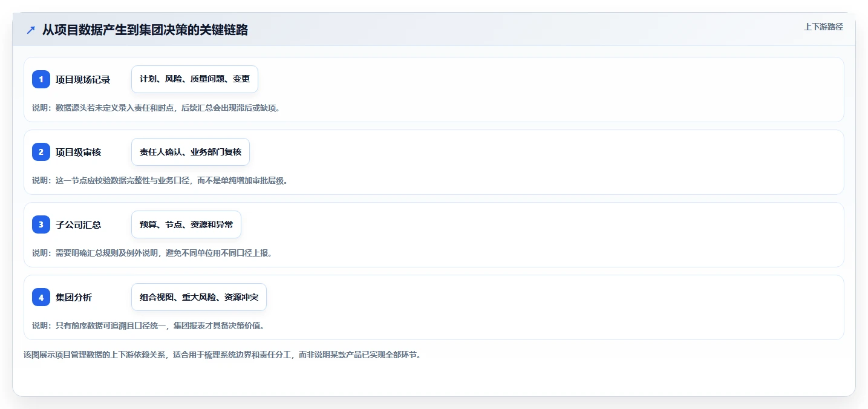Click the 计划、风险、质量问题、变更 chip
This screenshot has width=868, height=409.
[195, 79]
